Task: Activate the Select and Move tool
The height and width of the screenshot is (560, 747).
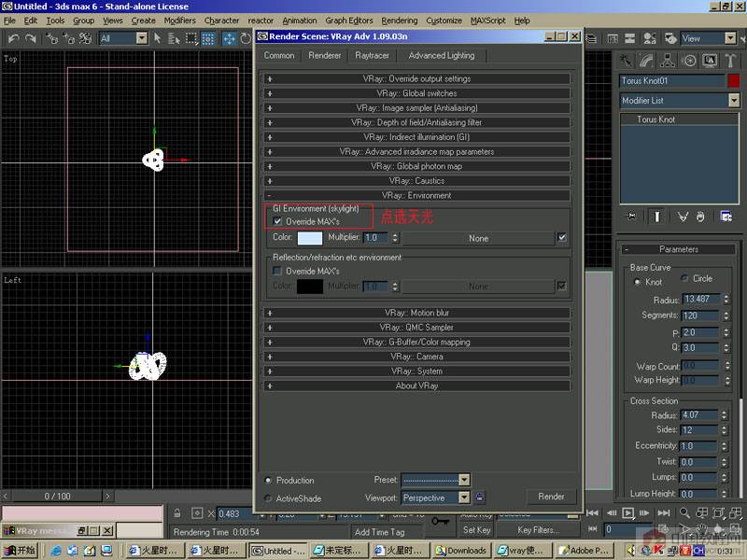Action: tap(229, 38)
